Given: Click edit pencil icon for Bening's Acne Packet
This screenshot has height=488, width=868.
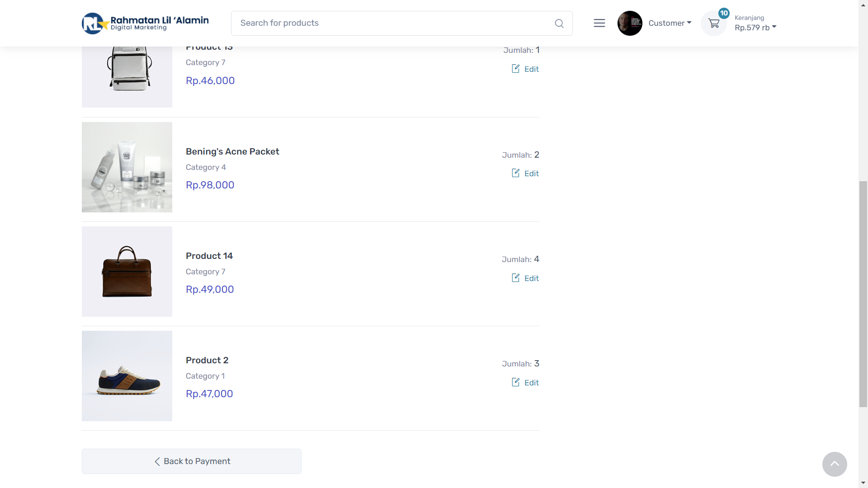Looking at the screenshot, I should pos(516,173).
